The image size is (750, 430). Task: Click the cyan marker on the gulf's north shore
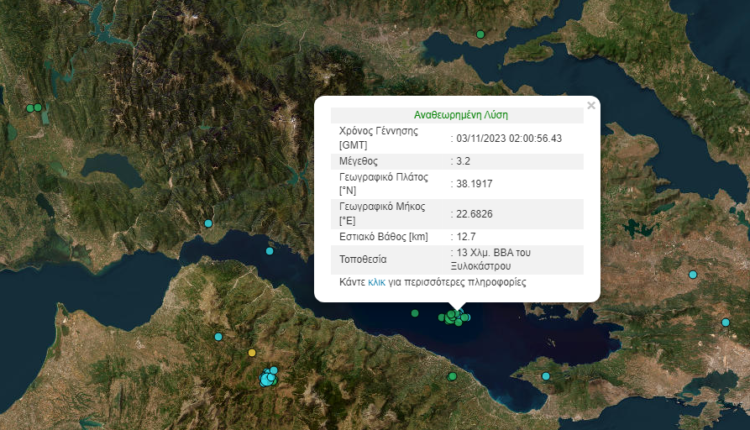point(209,223)
